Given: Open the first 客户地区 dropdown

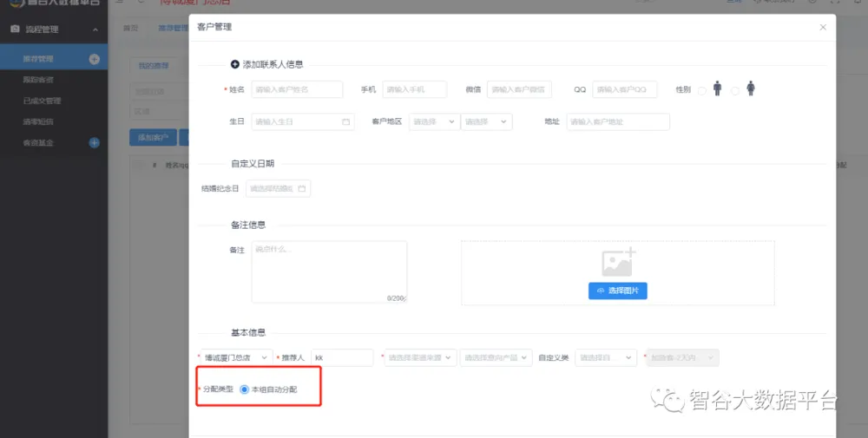Looking at the screenshot, I should (433, 122).
